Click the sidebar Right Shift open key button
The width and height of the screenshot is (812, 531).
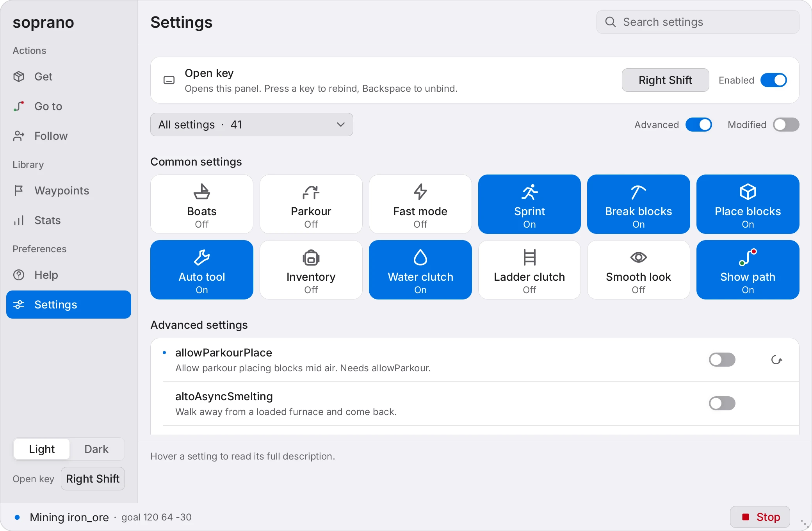(x=93, y=479)
